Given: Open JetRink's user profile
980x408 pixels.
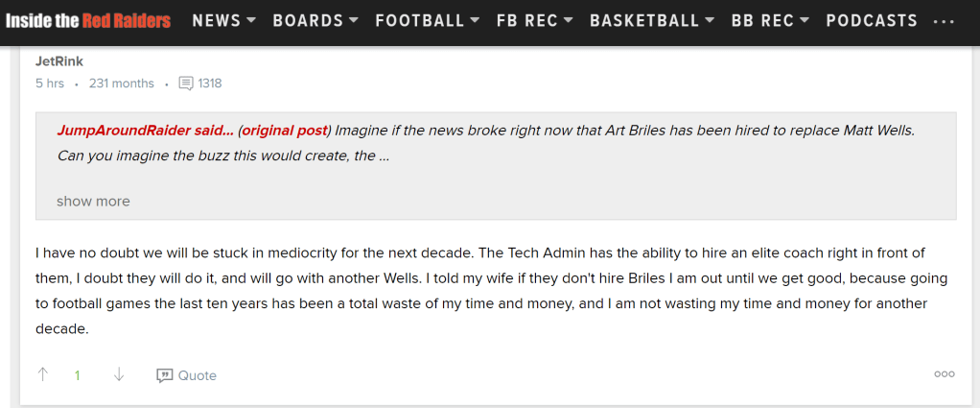Looking at the screenshot, I should (x=59, y=61).
